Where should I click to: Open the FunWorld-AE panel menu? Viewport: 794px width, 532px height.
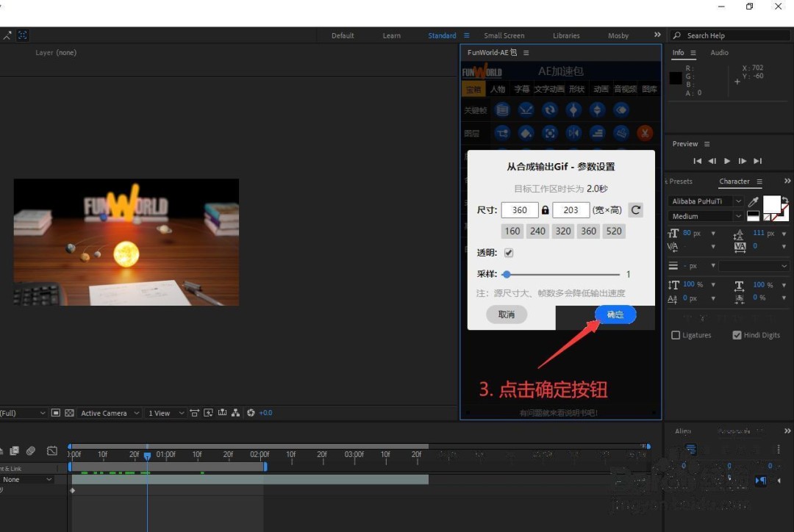[x=526, y=53]
